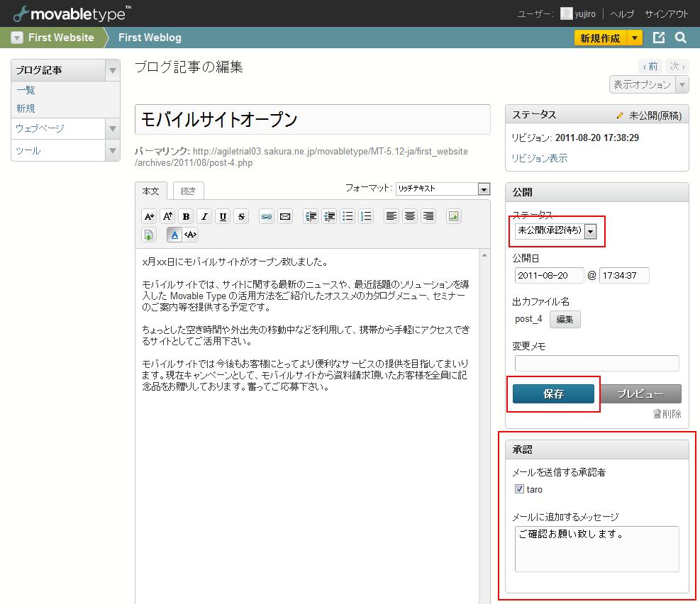The image size is (700, 604).
Task: Select the 本文 tab
Action: tap(151, 191)
